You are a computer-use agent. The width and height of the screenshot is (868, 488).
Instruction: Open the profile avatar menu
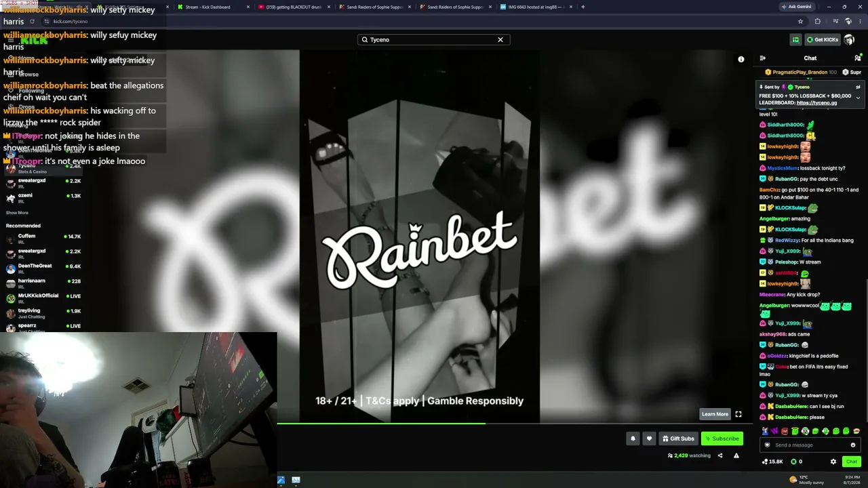pyautogui.click(x=849, y=39)
